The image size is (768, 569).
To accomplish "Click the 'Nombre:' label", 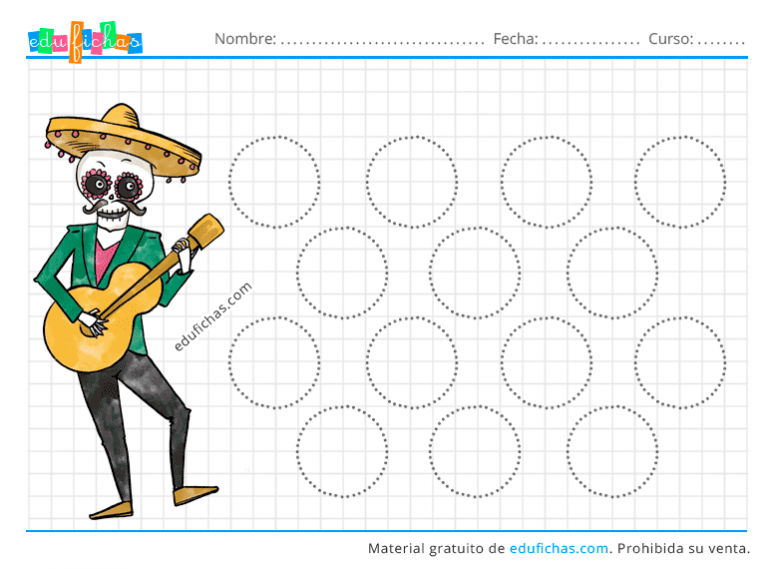I will (245, 39).
